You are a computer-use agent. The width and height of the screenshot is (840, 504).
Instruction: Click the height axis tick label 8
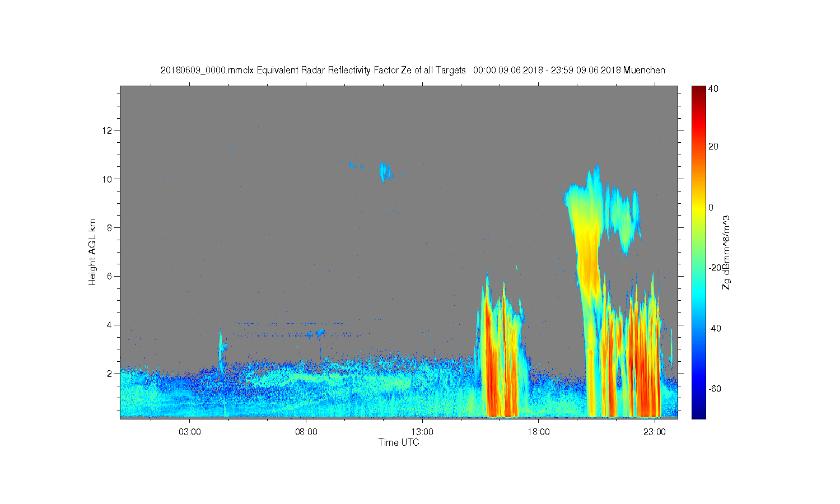click(x=110, y=227)
